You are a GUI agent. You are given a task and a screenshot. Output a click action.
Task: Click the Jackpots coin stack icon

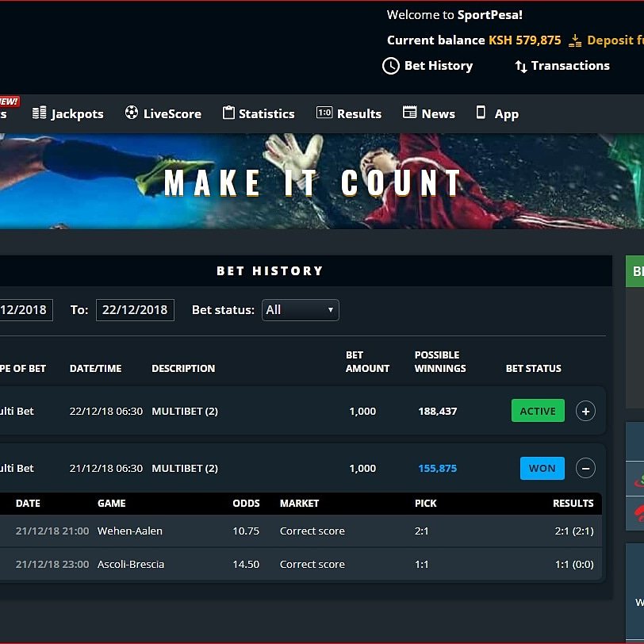40,113
